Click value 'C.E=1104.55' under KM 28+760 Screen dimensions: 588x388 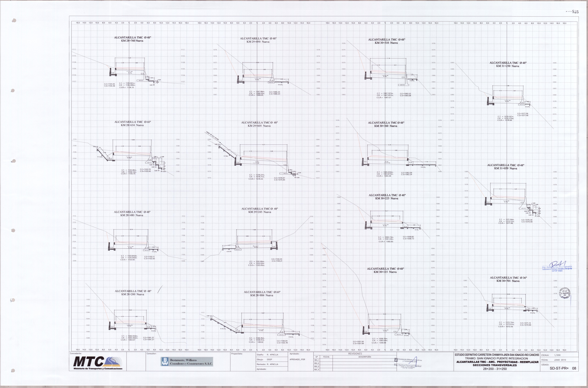(110, 84)
